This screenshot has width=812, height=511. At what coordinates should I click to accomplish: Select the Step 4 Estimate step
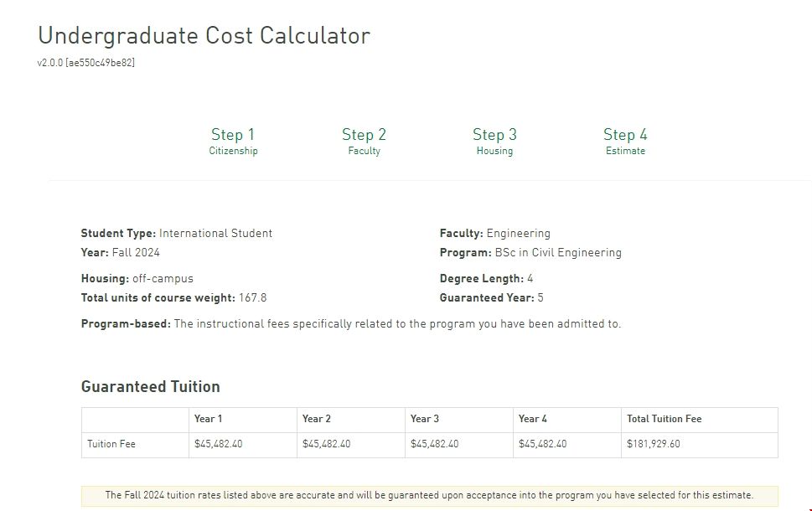(625, 141)
